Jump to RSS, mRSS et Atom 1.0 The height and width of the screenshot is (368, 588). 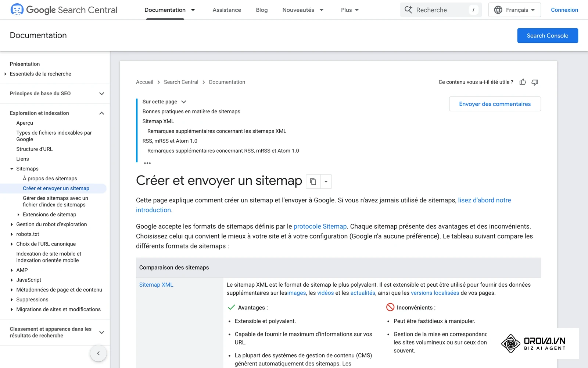click(x=170, y=141)
